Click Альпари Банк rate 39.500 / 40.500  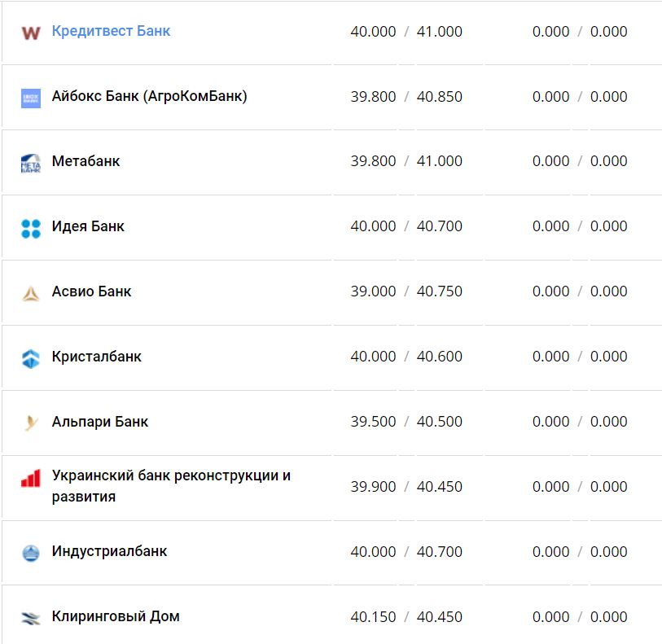406,422
